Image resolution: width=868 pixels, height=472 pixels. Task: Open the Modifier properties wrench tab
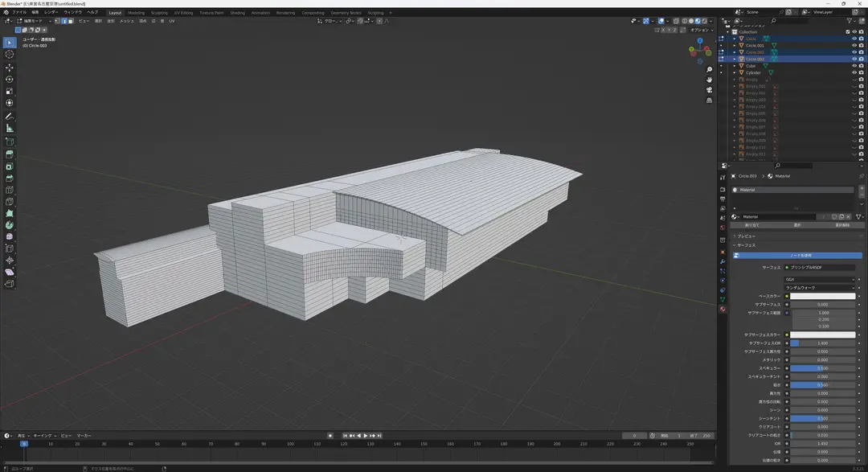(723, 261)
